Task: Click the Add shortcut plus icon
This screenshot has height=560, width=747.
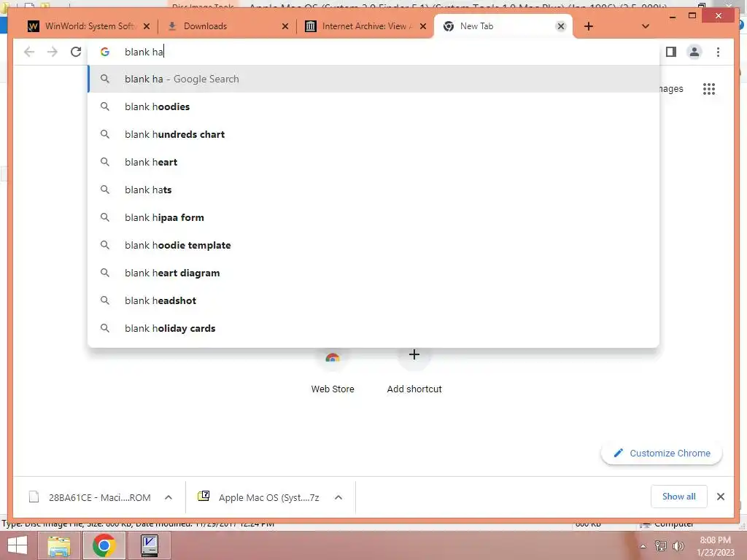Action: tap(414, 354)
